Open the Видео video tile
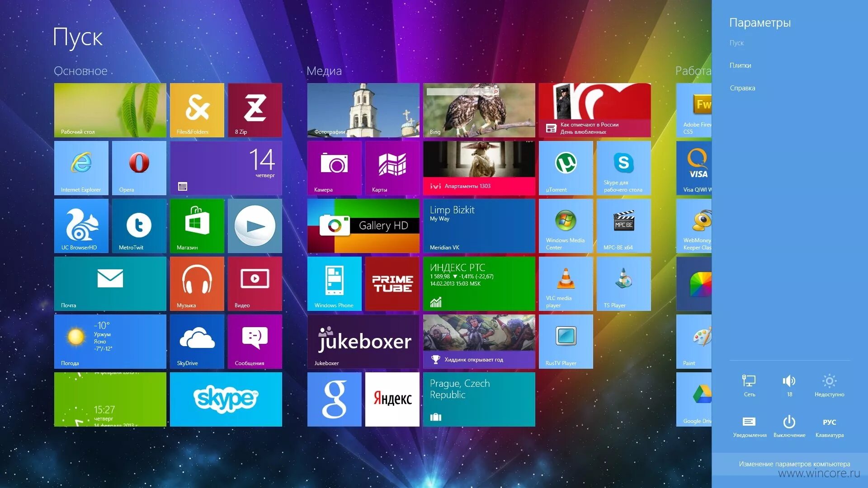Viewport: 868px width, 488px height. [255, 284]
